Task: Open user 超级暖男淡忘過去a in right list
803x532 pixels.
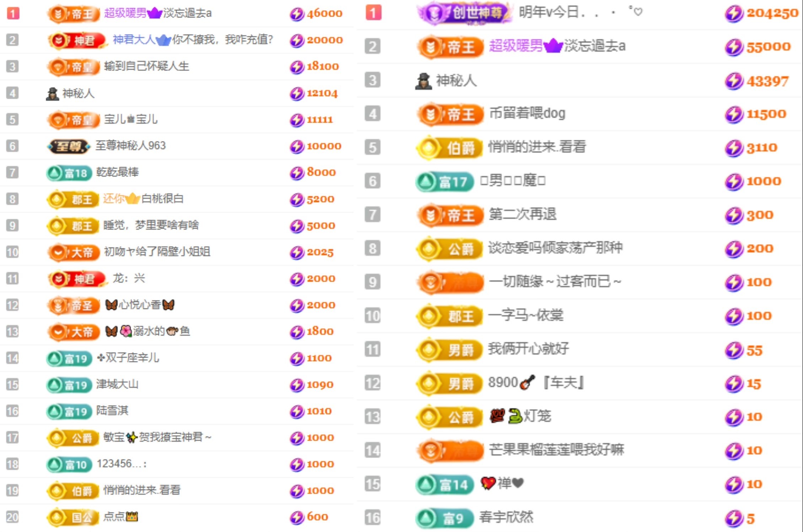Action: pyautogui.click(x=557, y=46)
